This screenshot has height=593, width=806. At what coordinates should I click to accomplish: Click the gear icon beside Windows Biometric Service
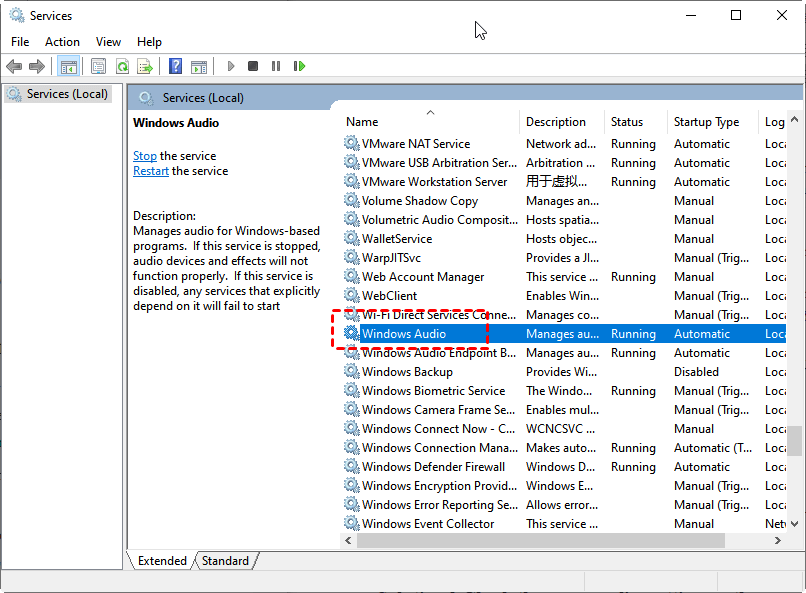[x=352, y=390]
